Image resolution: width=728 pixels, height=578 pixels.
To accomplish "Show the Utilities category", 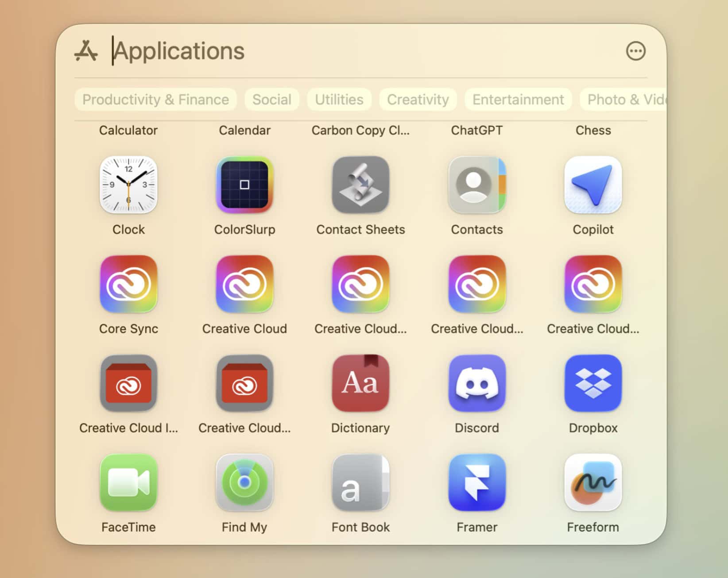I will click(x=339, y=100).
